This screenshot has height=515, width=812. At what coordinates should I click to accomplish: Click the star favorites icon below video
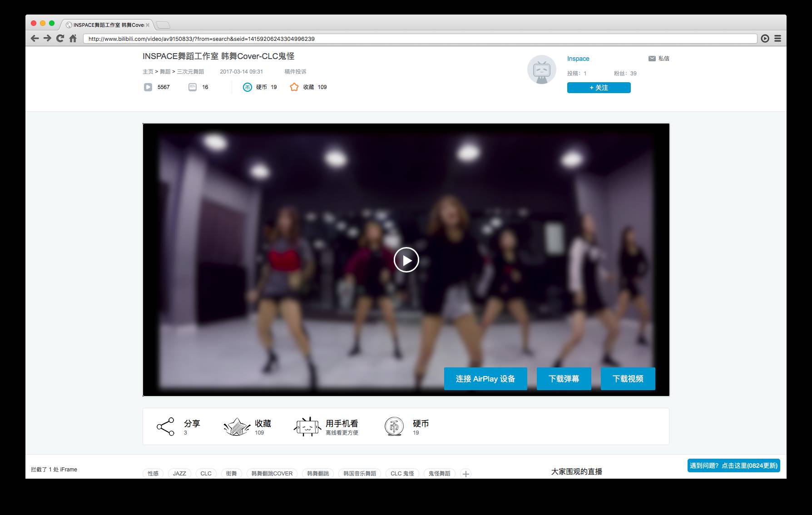click(237, 426)
